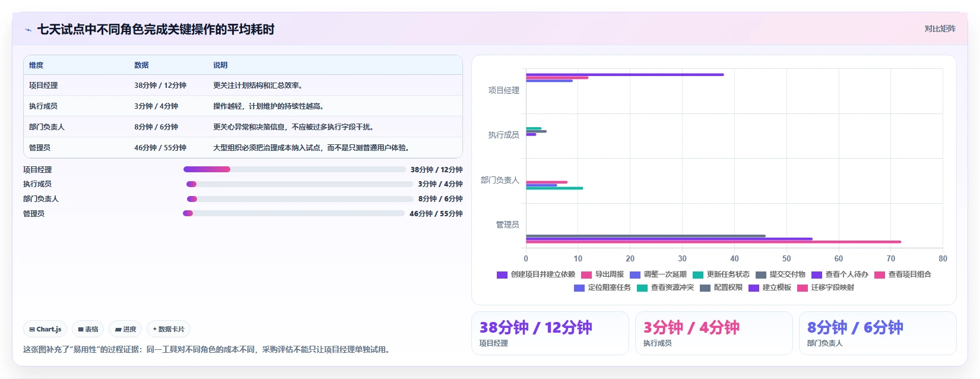The height and width of the screenshot is (379, 980).
Task: Click table cell 8分钟 / 6分钟
Action: [x=156, y=127]
